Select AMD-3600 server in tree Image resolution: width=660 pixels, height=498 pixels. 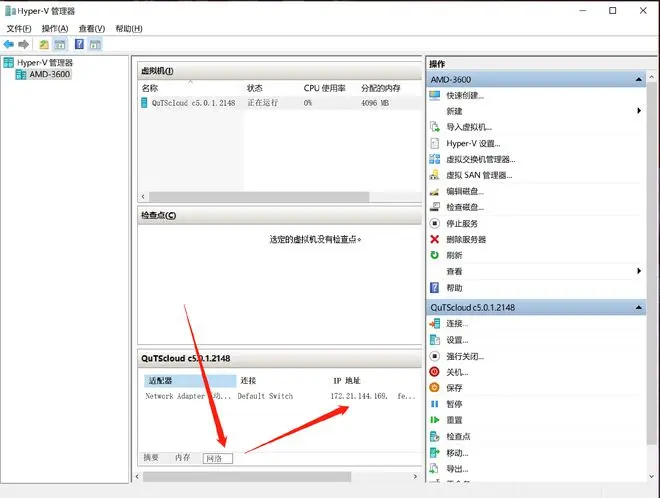[x=49, y=75]
